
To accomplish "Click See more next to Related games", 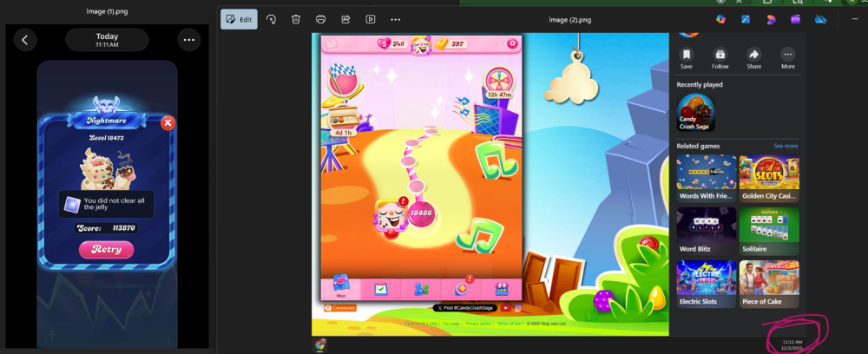I will (x=786, y=146).
